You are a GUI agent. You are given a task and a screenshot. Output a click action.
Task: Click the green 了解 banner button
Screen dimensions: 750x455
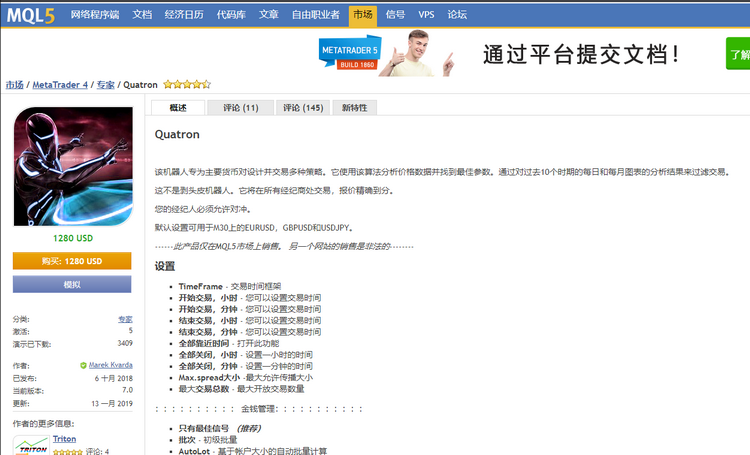tap(738, 54)
